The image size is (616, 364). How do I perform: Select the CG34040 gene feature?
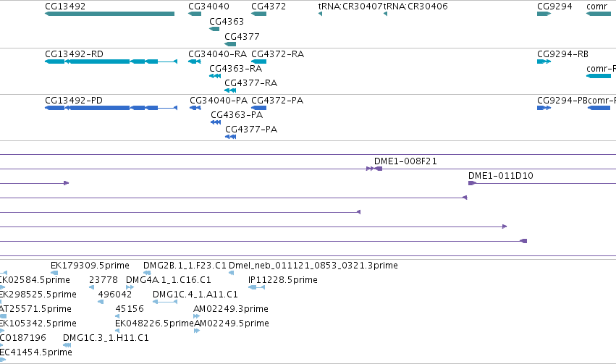[195, 14]
